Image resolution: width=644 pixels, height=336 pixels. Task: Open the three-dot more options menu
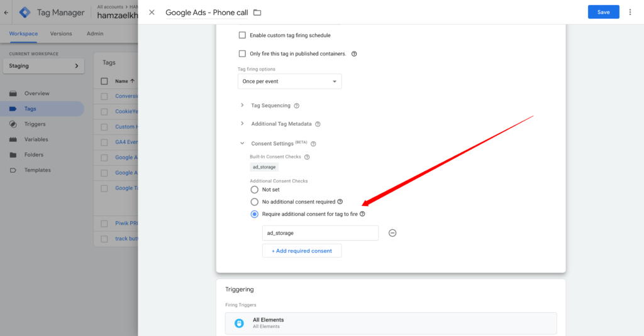630,12
